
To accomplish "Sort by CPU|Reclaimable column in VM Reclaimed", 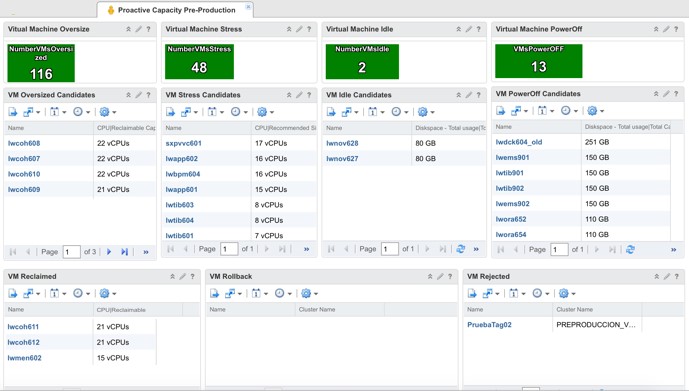I will 138,309.
